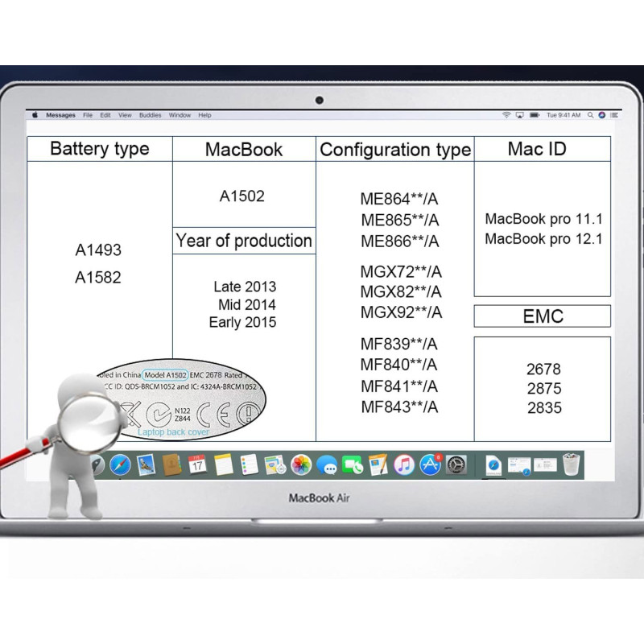Viewport: 644px width, 644px height.
Task: Open the View menu
Action: pos(125,115)
